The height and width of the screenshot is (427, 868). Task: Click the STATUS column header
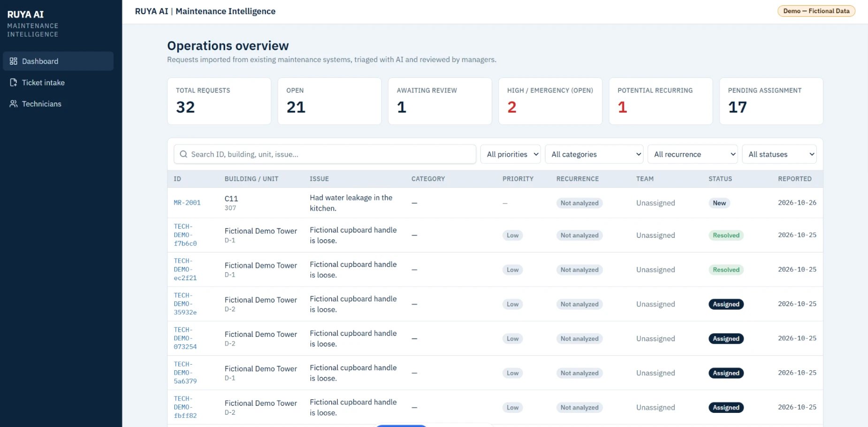point(720,179)
